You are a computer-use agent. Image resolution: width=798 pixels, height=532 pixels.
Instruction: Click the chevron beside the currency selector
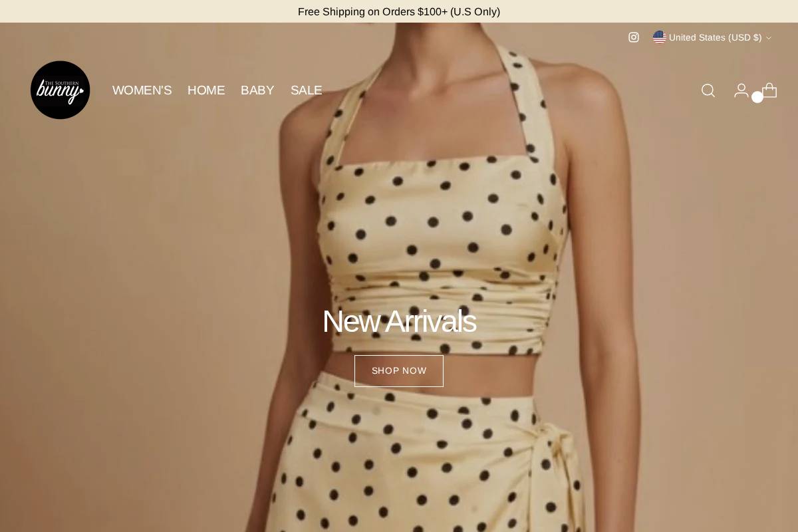[x=768, y=38]
